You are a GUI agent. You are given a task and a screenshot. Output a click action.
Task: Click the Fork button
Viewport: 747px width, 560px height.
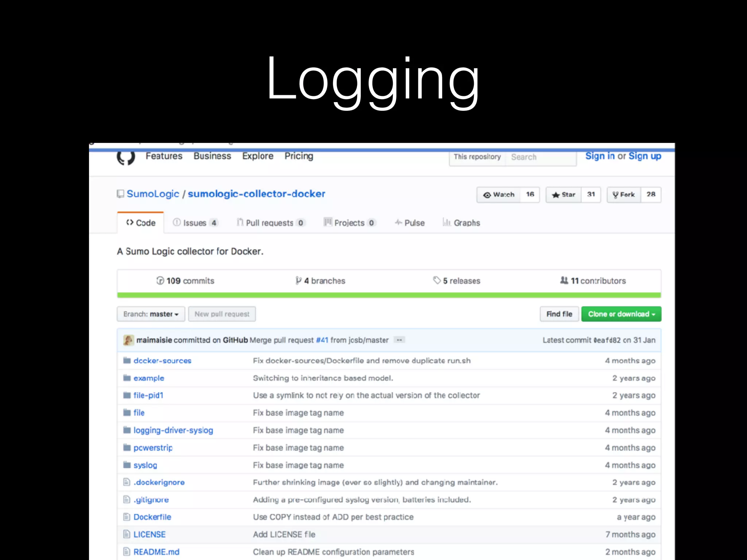click(x=624, y=195)
